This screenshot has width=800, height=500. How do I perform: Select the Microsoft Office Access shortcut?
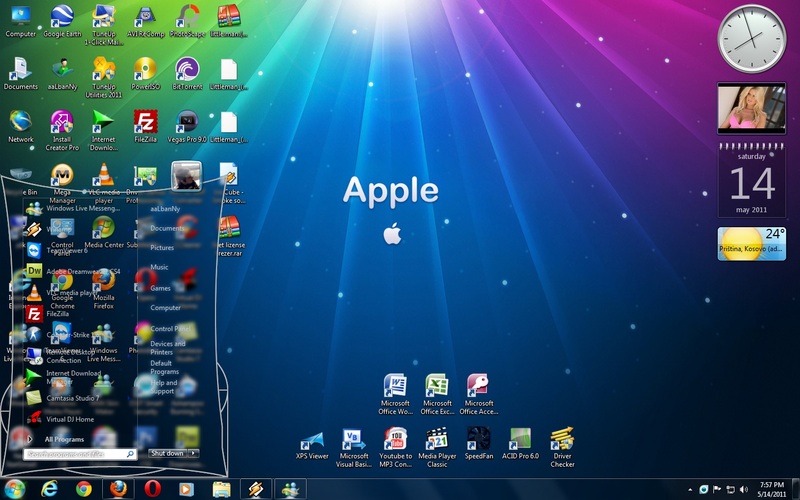tap(479, 394)
